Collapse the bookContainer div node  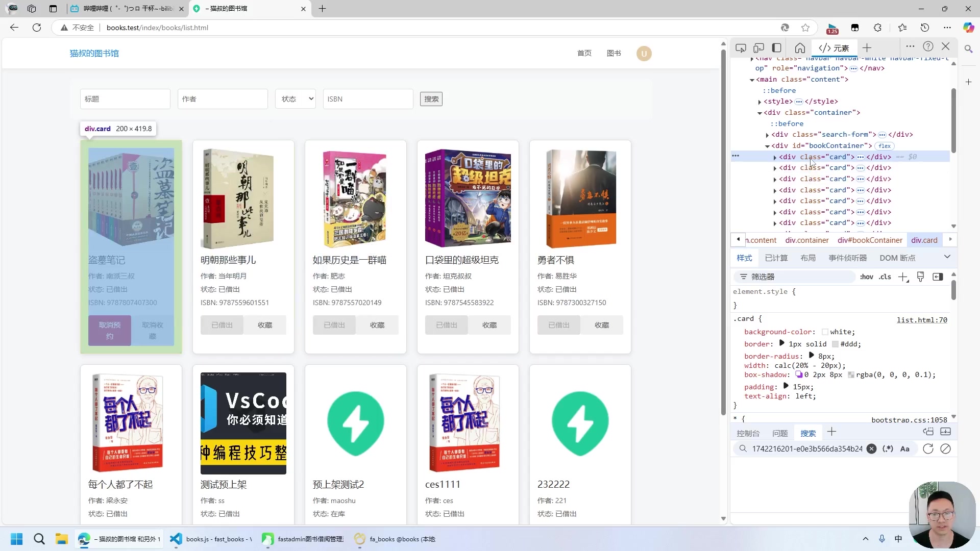coord(767,146)
